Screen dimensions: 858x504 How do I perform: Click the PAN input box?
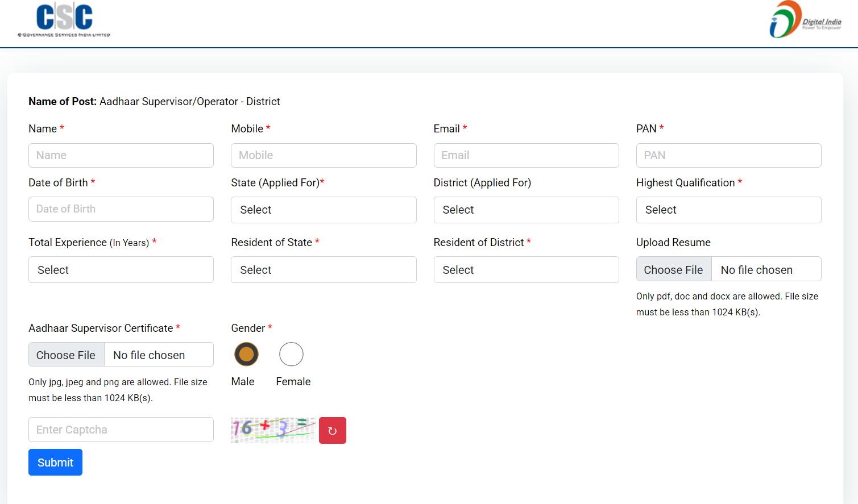(728, 155)
